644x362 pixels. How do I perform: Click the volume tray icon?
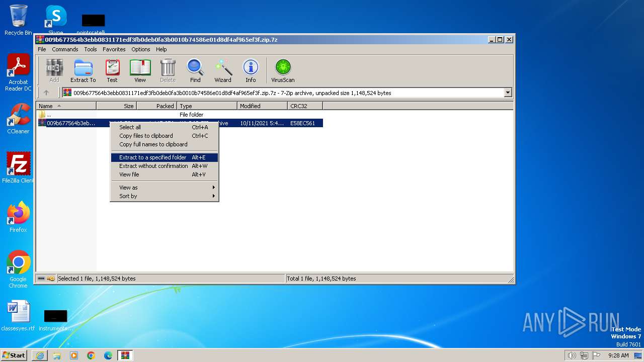572,355
